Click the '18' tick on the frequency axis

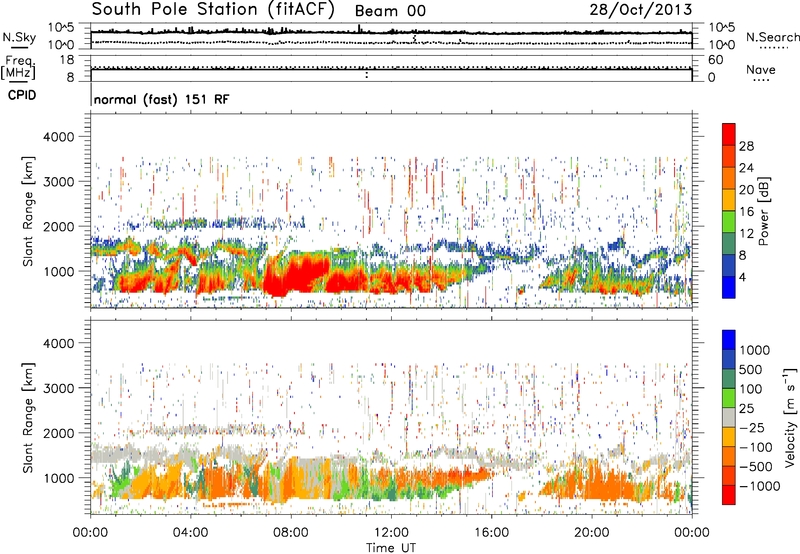pyautogui.click(x=67, y=60)
